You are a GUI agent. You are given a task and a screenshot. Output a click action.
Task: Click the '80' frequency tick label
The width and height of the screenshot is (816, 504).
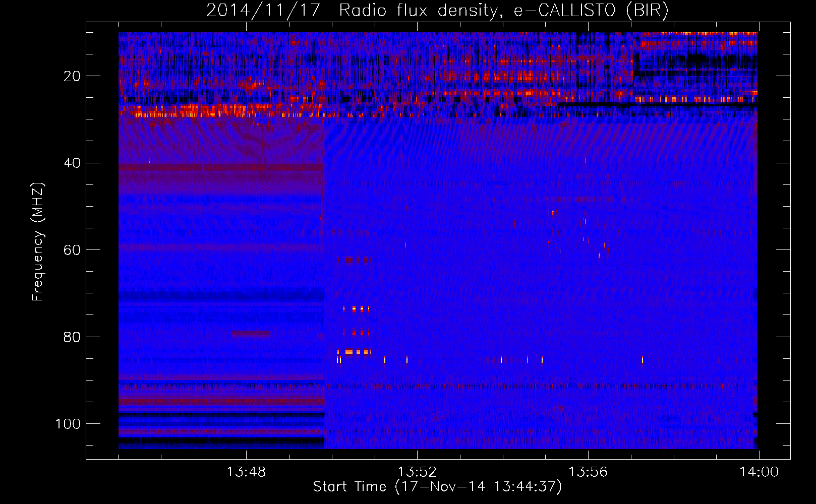[x=73, y=337]
